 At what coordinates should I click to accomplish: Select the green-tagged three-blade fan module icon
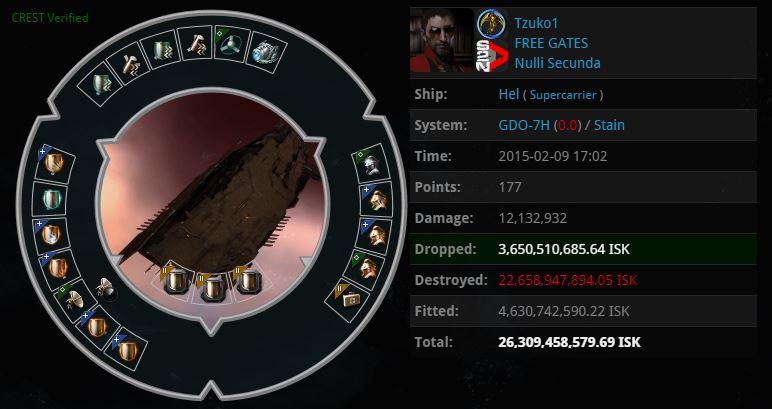pyautogui.click(x=231, y=44)
